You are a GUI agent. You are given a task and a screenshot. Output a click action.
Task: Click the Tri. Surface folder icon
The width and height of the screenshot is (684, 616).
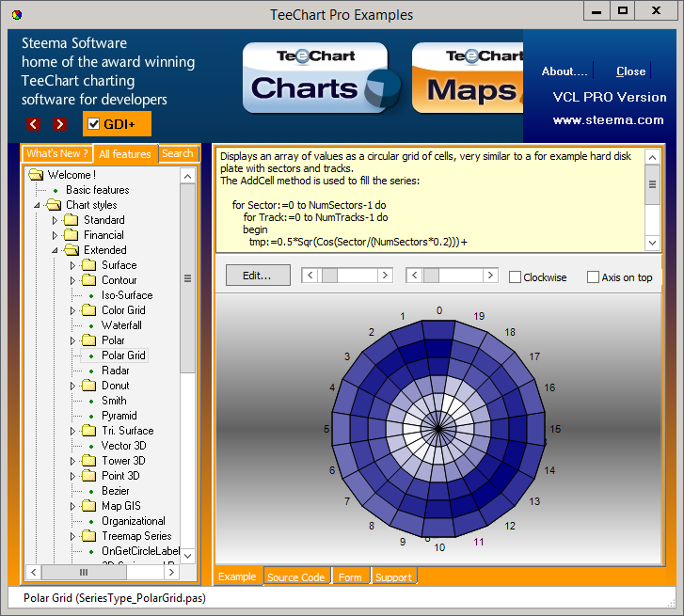click(89, 431)
